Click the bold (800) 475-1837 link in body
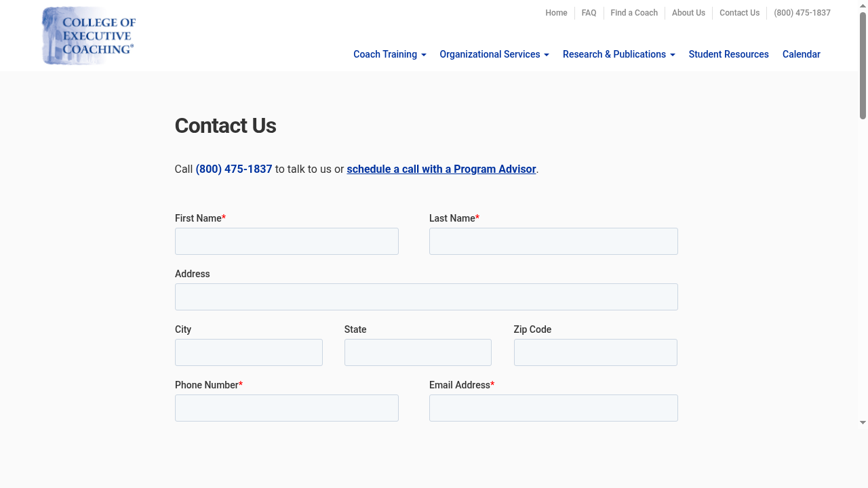868x488 pixels. pyautogui.click(x=234, y=169)
